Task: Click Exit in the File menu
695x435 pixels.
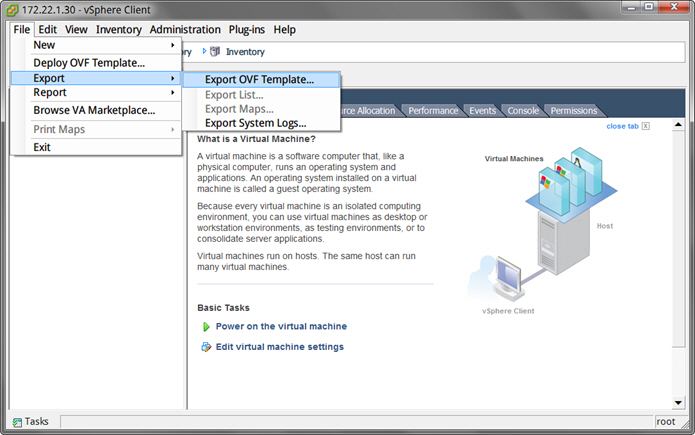Action: click(x=42, y=147)
